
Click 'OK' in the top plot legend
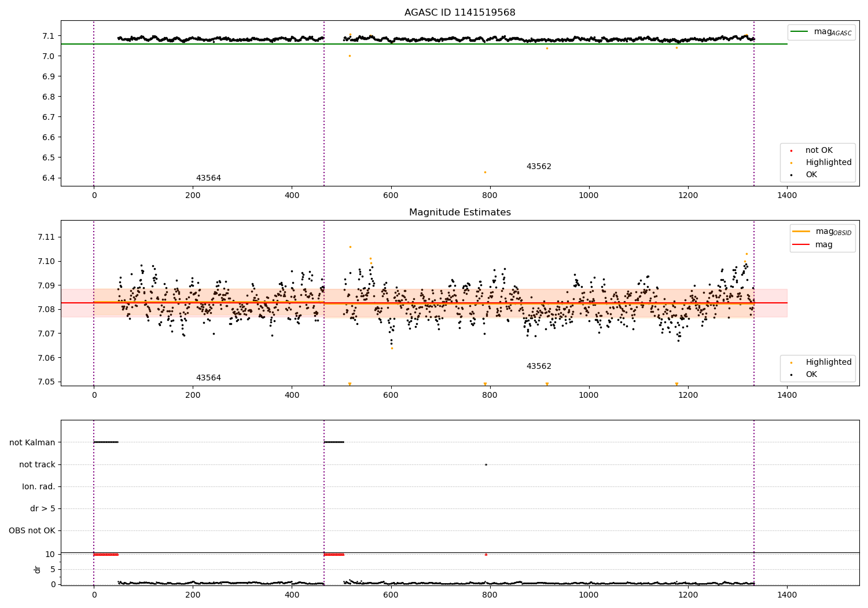click(x=805, y=175)
